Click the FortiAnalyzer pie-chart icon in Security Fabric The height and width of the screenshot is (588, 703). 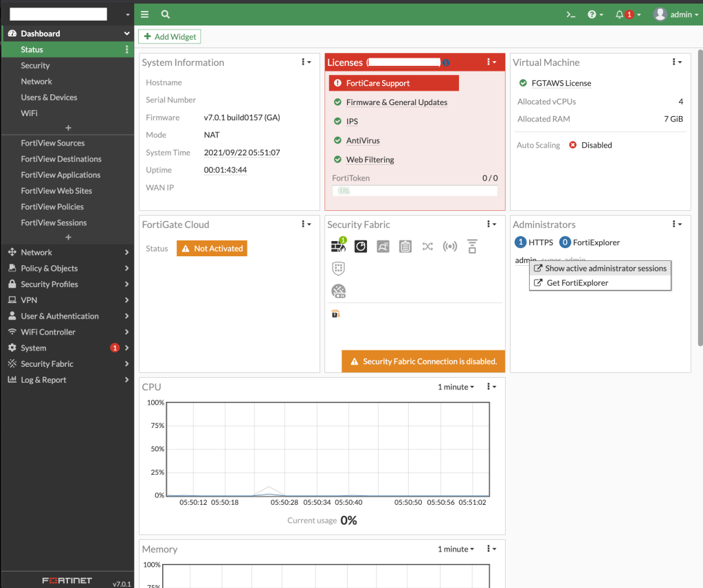coord(361,246)
